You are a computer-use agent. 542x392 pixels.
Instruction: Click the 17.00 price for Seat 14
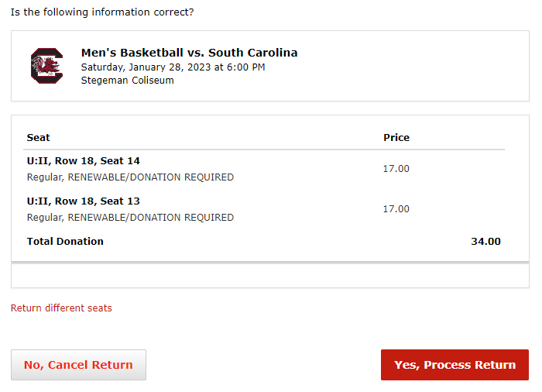(x=396, y=169)
